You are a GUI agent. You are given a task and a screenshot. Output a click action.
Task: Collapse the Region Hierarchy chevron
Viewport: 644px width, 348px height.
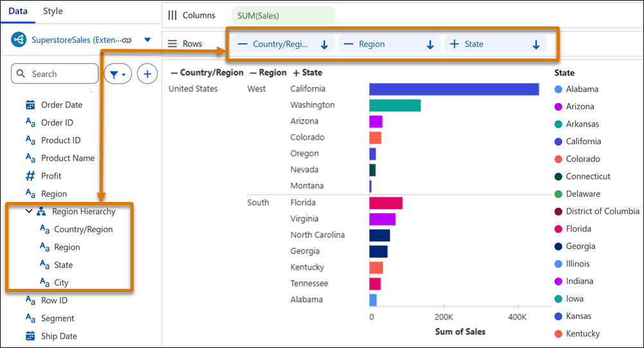29,211
